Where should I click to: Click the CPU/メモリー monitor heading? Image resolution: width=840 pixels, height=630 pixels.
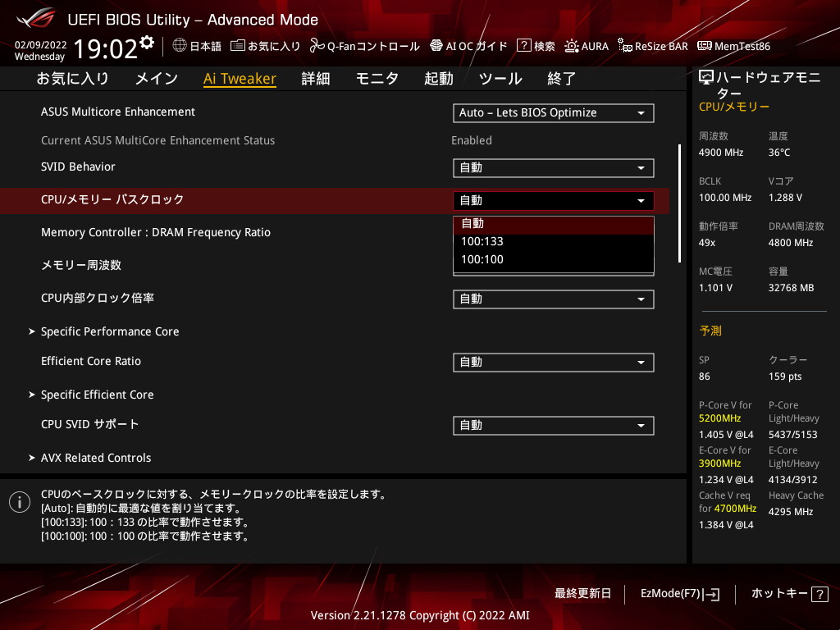coord(734,107)
